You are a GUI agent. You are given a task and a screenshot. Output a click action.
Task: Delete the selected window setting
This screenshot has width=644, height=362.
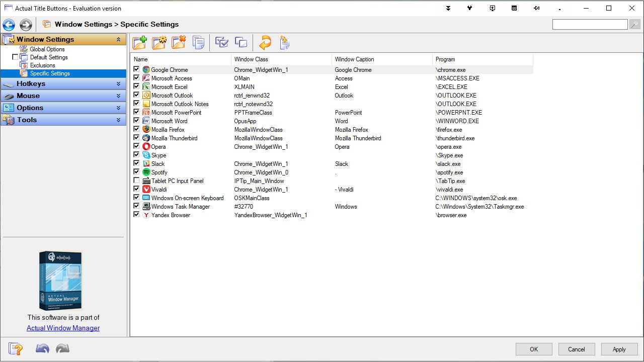pos(179,42)
